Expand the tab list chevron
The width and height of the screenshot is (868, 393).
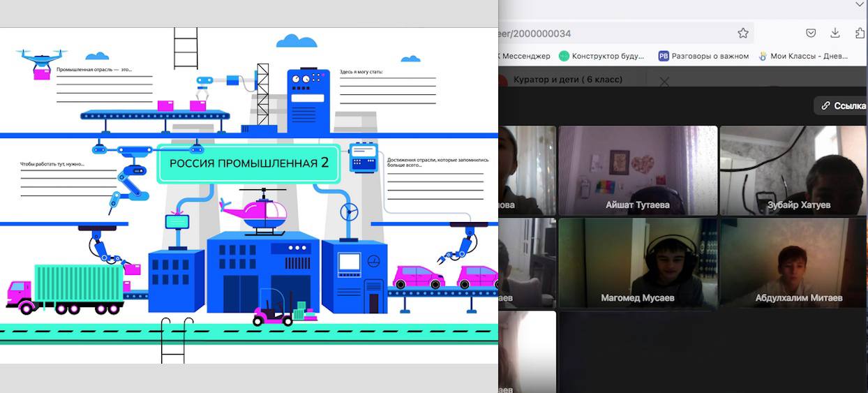click(x=859, y=4)
